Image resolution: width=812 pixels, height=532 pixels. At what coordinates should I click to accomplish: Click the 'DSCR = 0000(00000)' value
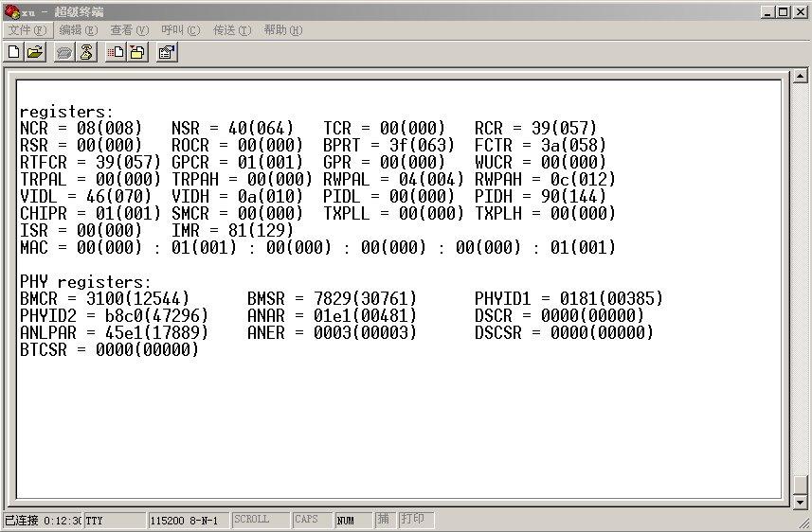pyautogui.click(x=559, y=316)
